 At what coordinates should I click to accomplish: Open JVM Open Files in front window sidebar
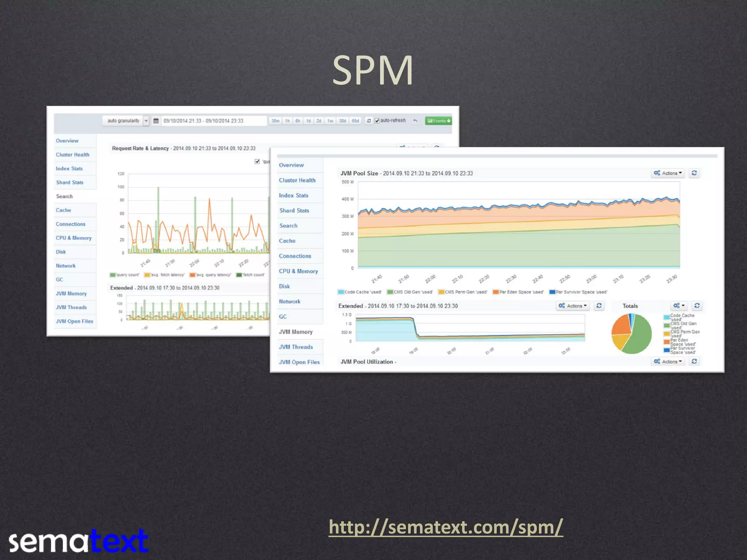(299, 362)
